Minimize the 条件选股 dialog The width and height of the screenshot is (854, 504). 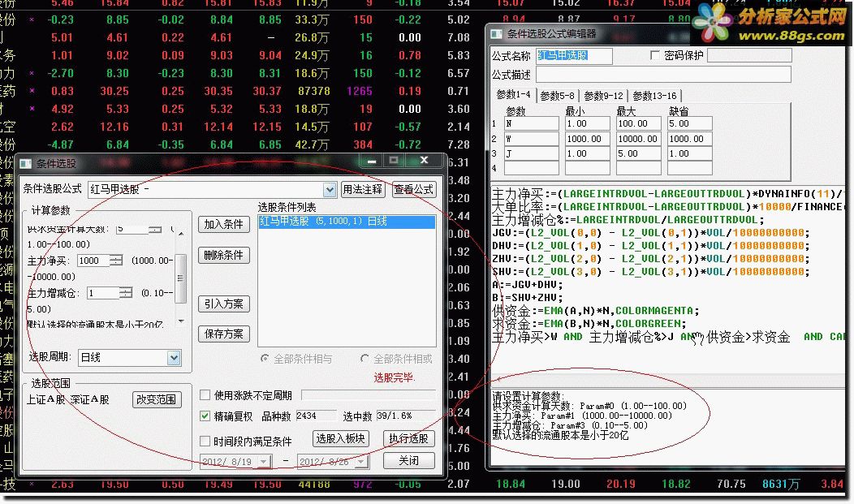coord(372,161)
